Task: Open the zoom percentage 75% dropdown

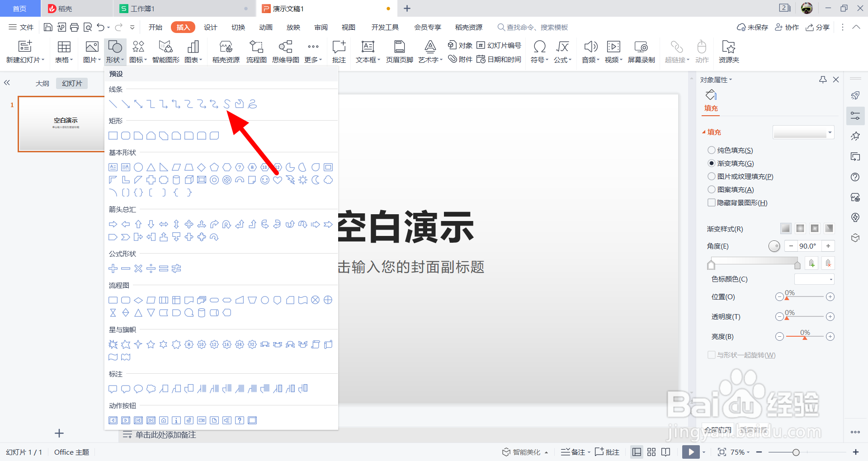Action: click(740, 452)
